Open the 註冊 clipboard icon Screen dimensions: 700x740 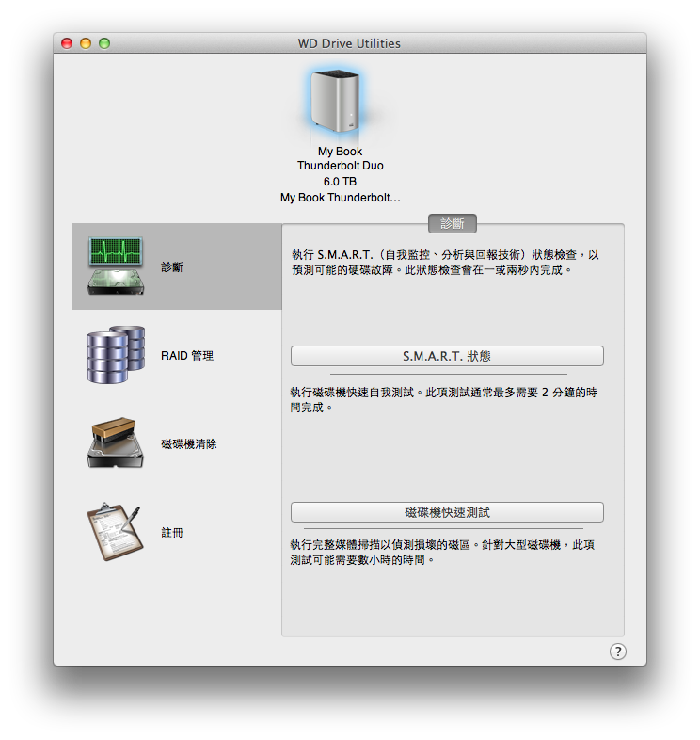pos(115,532)
